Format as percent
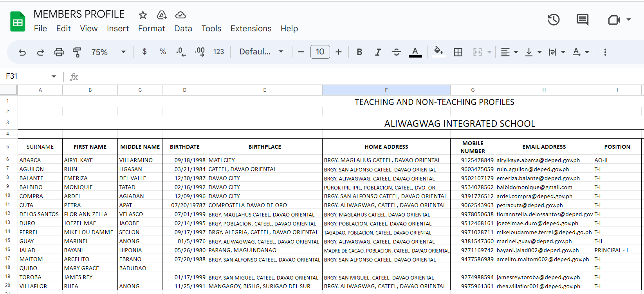The height and width of the screenshot is (294, 644). pos(163,52)
